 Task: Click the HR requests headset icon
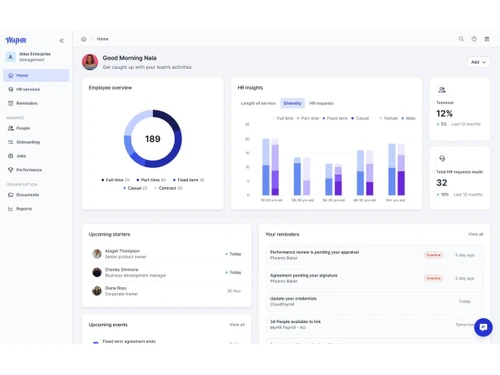click(442, 158)
